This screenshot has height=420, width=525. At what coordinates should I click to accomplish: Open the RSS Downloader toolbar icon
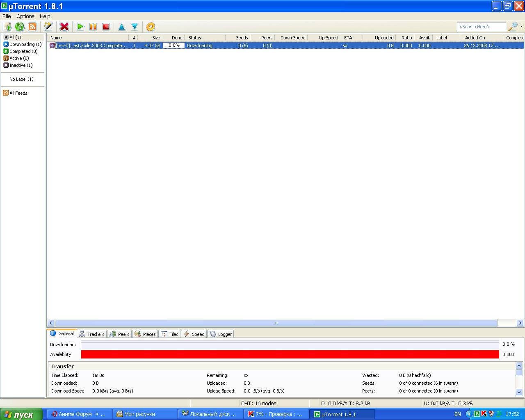(32, 27)
